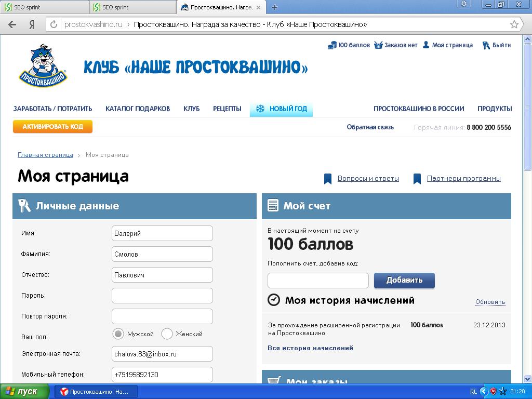The width and height of the screenshot is (532, 399).
Task: Click the Мобильный телефон input field
Action: tap(162, 375)
